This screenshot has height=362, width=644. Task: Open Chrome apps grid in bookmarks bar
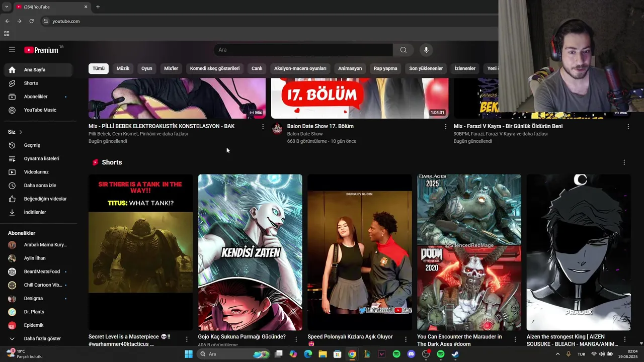pyautogui.click(x=7, y=34)
